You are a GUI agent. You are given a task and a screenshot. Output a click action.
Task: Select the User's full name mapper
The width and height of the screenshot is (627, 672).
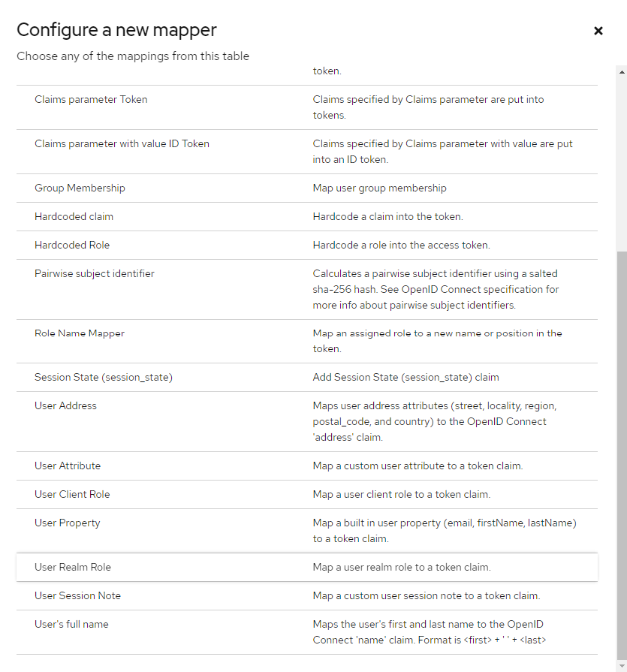pos(71,625)
